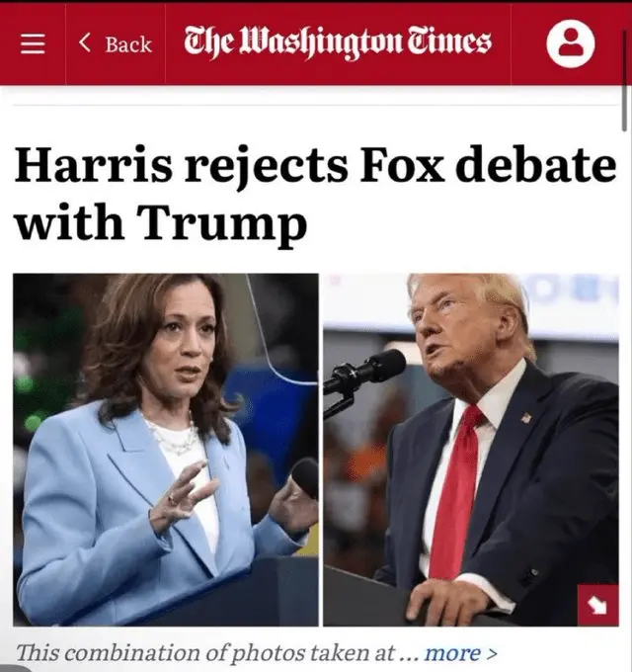The image size is (632, 672).
Task: Tap the 'Back' label in header
Action: [x=128, y=44]
